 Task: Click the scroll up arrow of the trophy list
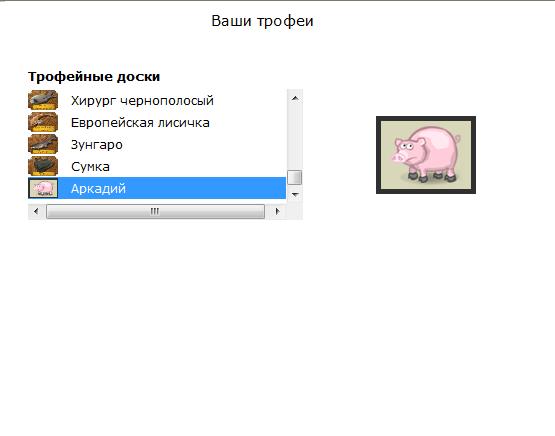point(295,98)
